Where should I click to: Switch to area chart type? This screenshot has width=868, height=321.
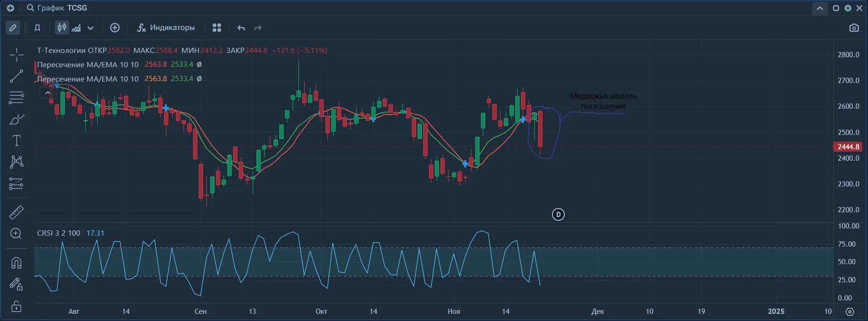[x=76, y=28]
